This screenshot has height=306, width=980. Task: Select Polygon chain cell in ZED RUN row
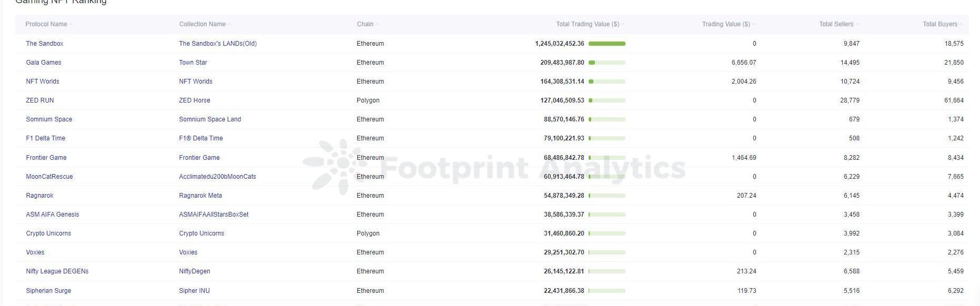point(368,100)
